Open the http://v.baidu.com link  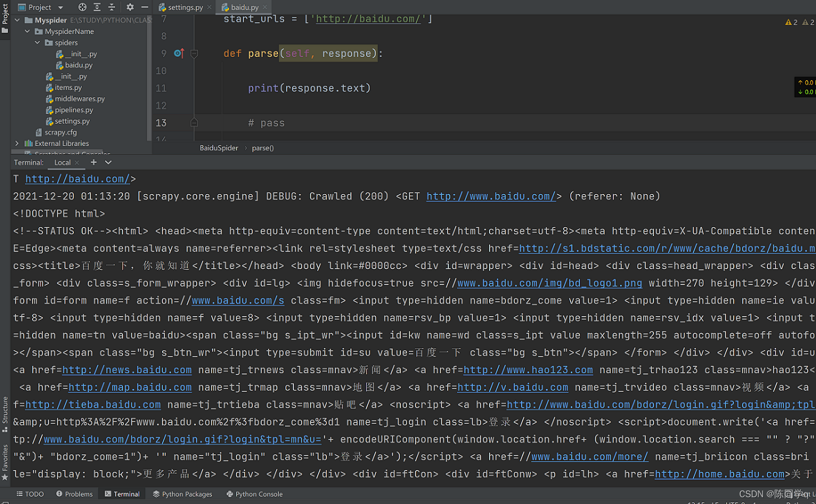(513, 387)
